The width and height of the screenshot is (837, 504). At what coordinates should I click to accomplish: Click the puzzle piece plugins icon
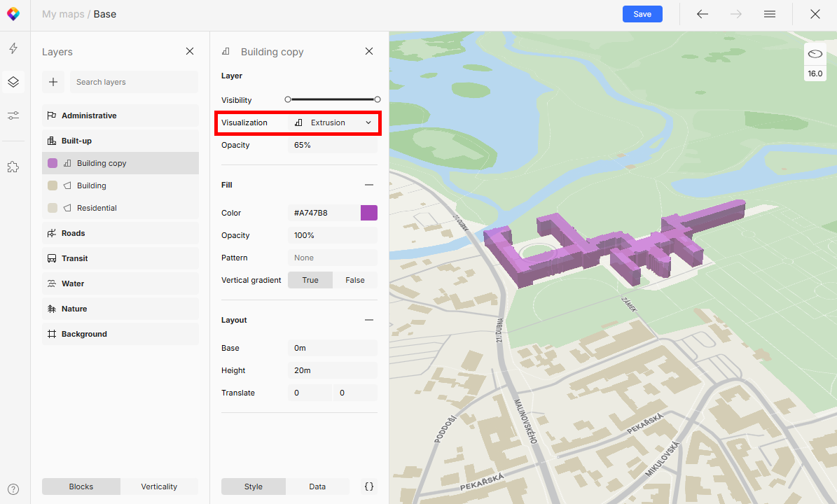(x=13, y=167)
